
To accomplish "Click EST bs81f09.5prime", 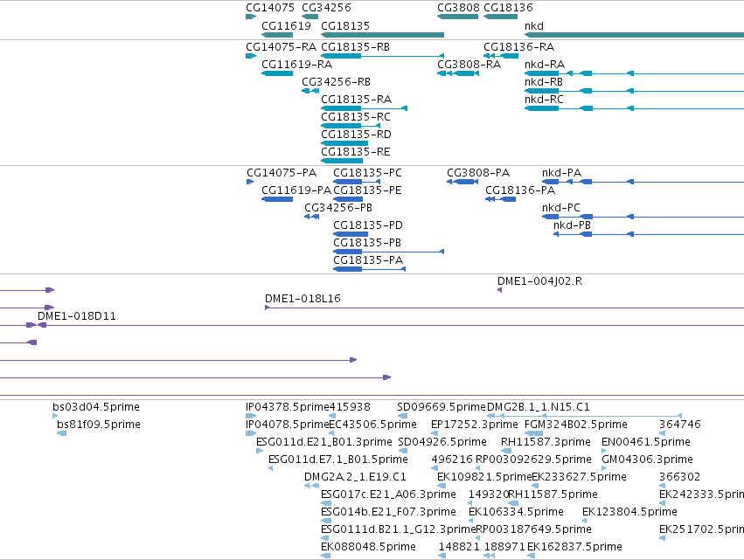I will coord(62,433).
